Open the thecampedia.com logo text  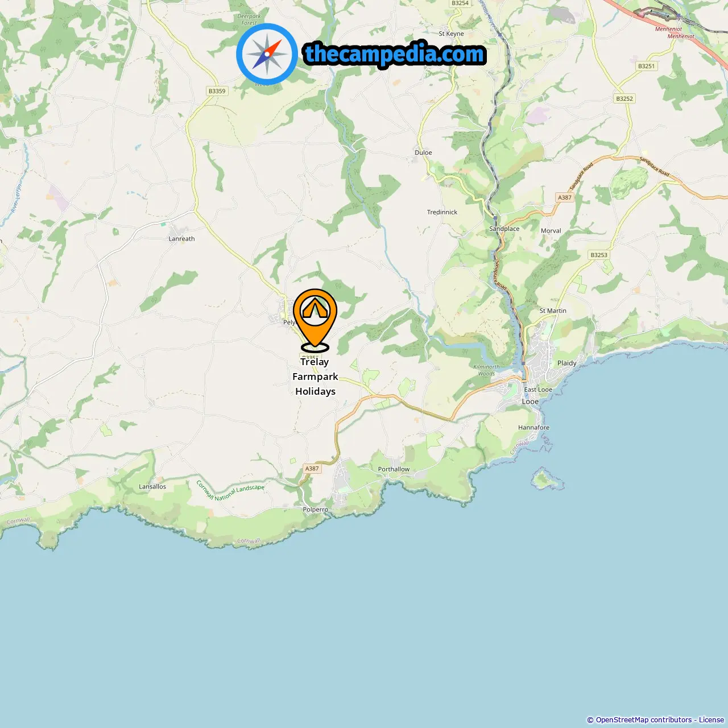(x=395, y=55)
